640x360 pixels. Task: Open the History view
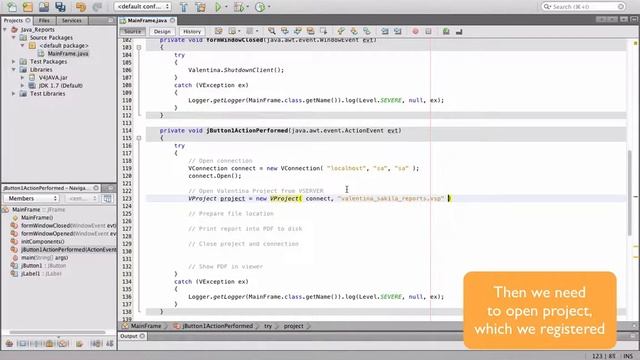(192, 31)
